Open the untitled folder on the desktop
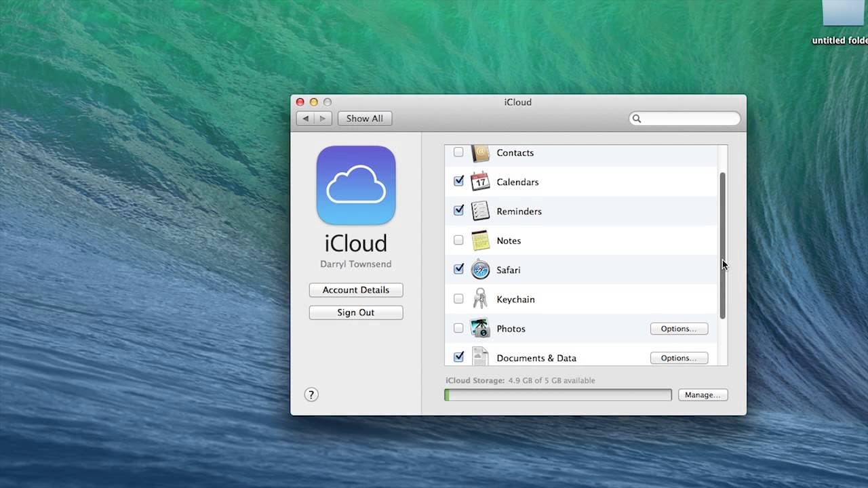Viewport: 868px width, 488px height. 844,23
